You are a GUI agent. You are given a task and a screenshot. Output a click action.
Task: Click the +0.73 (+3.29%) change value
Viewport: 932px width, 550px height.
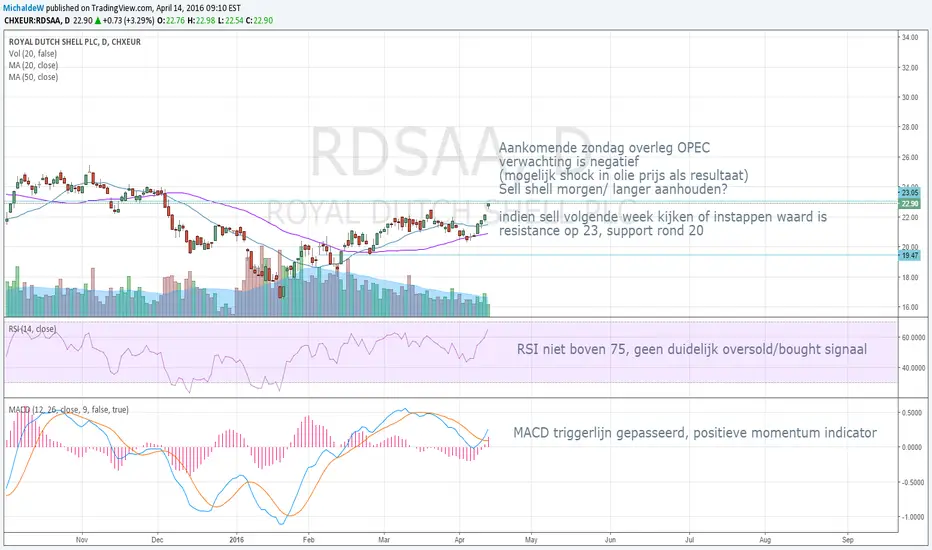[128, 20]
